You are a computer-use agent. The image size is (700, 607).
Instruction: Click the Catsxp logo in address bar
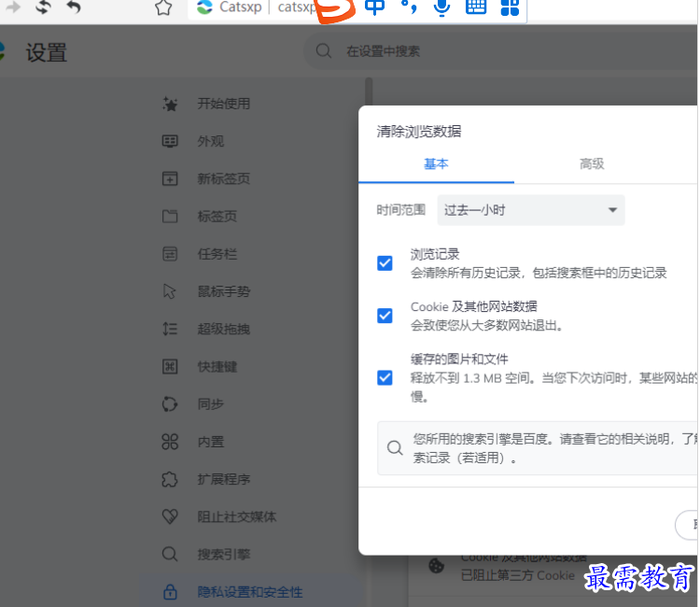click(x=204, y=7)
